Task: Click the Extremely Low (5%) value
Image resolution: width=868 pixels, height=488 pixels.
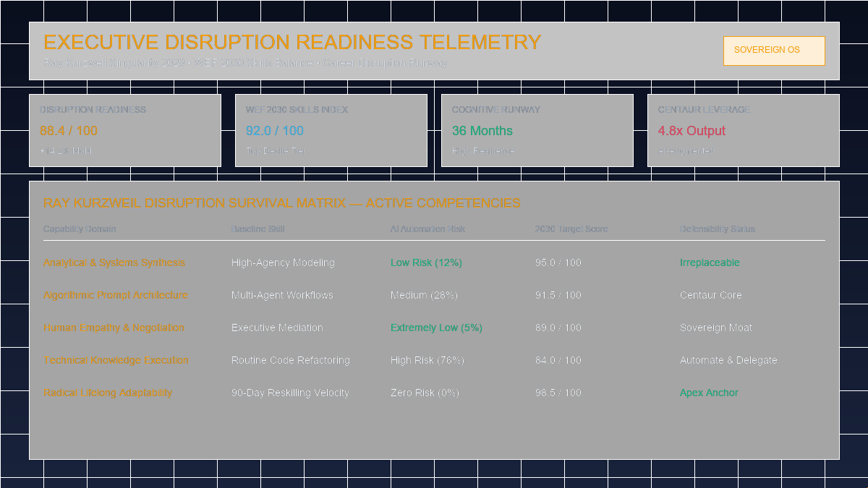Action: [436, 328]
